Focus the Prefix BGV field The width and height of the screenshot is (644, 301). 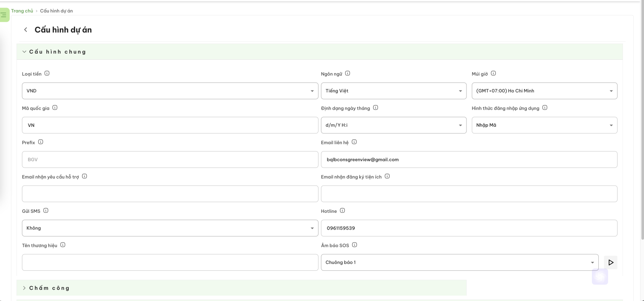coord(170,160)
